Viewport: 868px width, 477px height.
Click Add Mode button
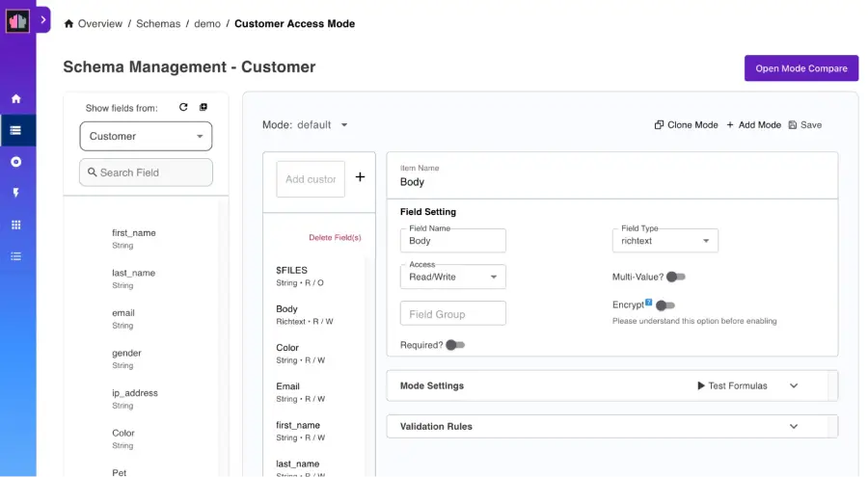point(753,124)
